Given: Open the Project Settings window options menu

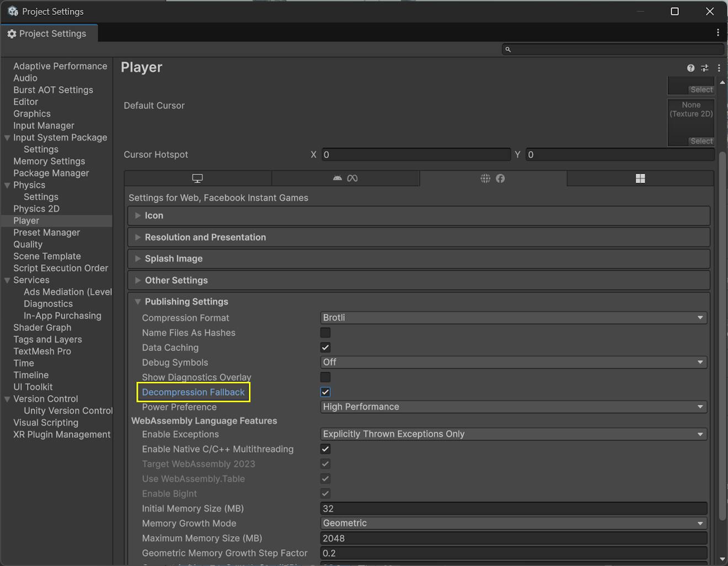Looking at the screenshot, I should tap(718, 33).
